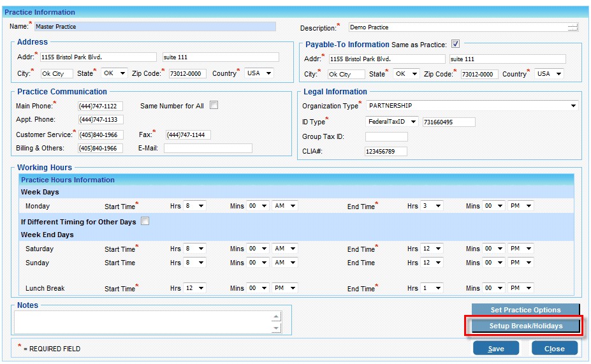Tick If Different Timing for Other Days
The image size is (591, 364).
145,221
